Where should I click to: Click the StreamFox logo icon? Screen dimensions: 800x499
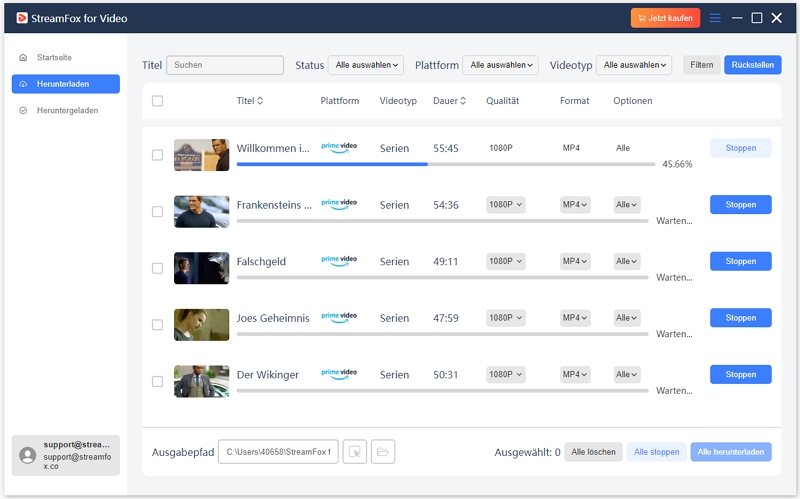21,18
